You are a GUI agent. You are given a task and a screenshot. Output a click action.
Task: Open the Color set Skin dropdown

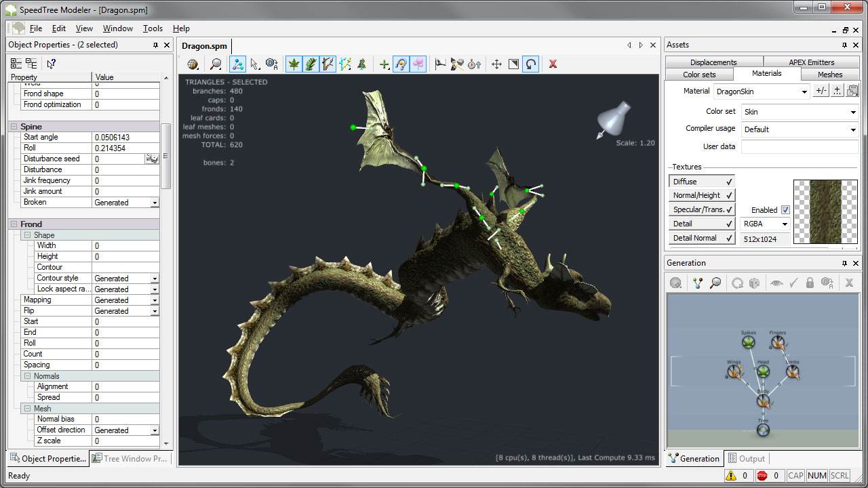pyautogui.click(x=853, y=112)
